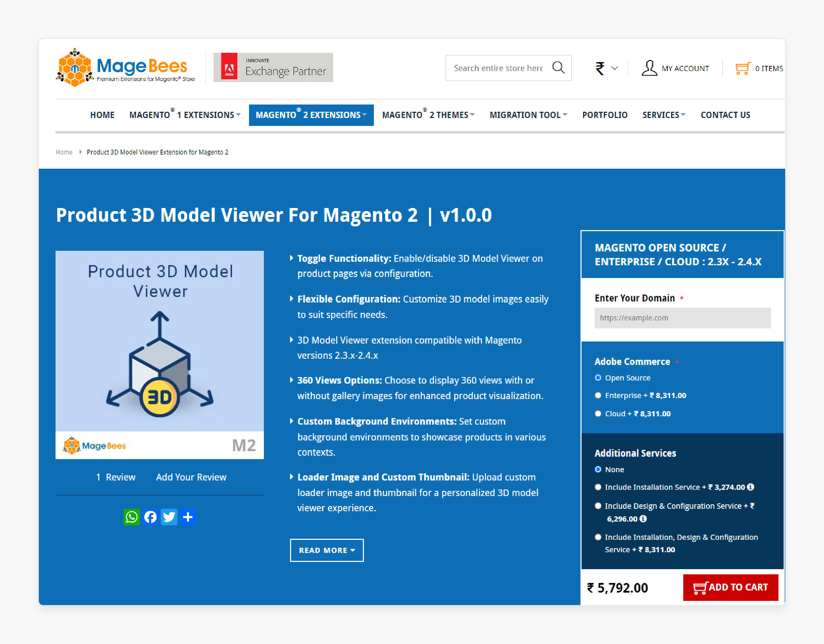824x644 pixels.
Task: Open the 0 Items cart link
Action: click(769, 68)
